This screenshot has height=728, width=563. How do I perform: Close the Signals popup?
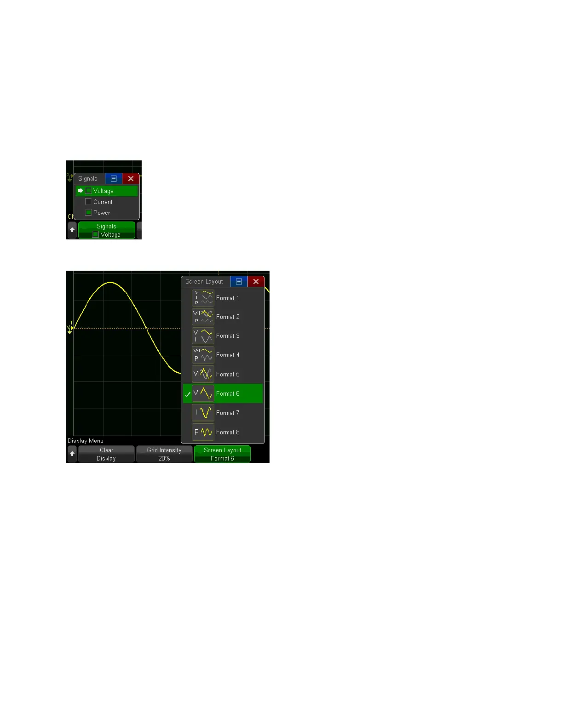pos(131,179)
